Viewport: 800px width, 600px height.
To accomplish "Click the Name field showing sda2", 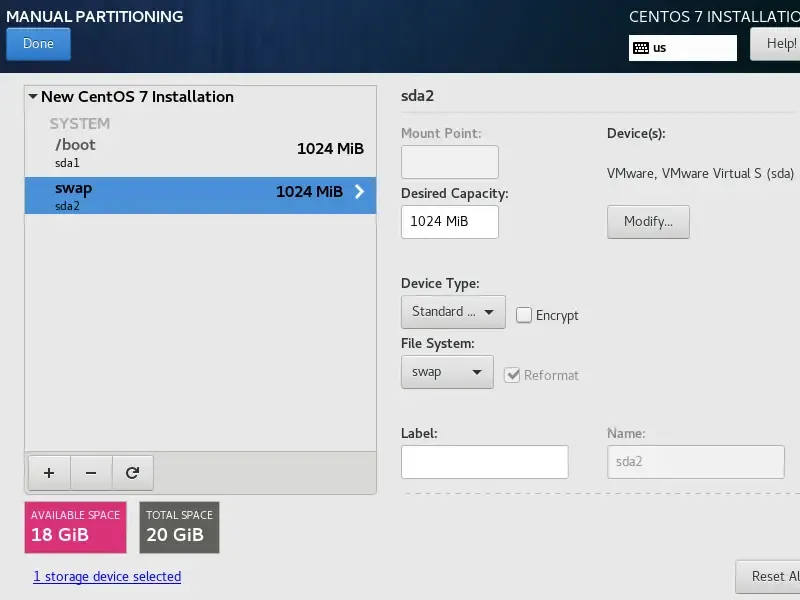I will point(695,462).
